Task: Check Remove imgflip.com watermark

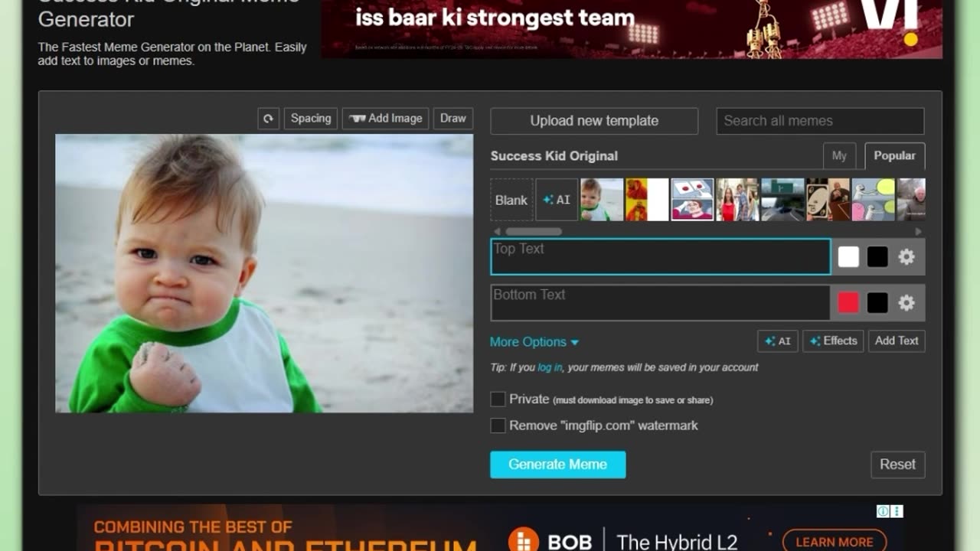Action: pyautogui.click(x=498, y=425)
